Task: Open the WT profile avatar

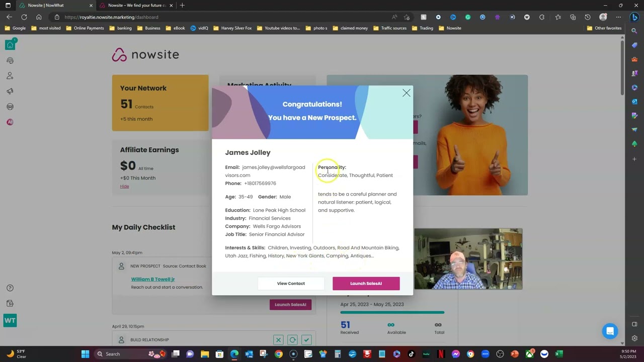Action: click(10, 320)
